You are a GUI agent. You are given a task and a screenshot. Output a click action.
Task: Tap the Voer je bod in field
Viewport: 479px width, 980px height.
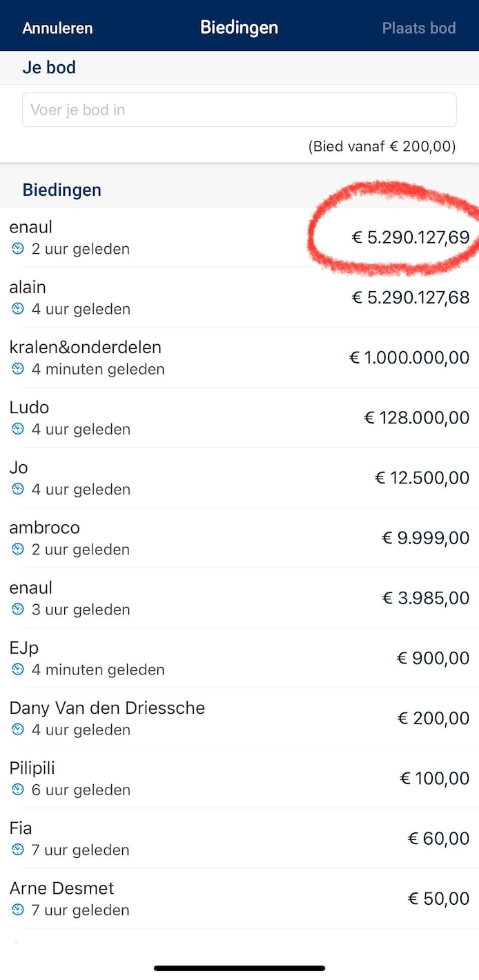coord(239,109)
